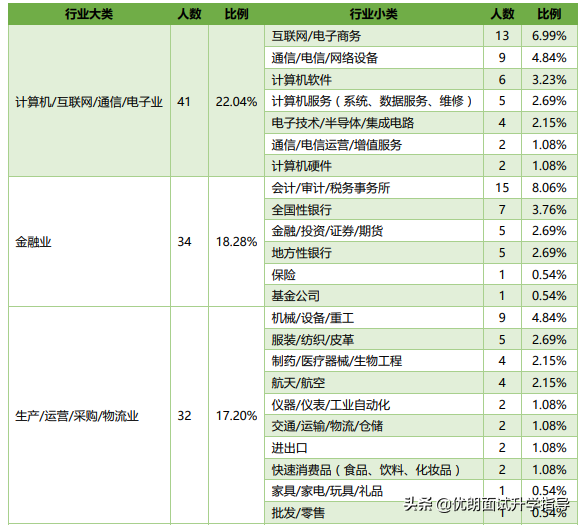Click the headcount 34 cell
583x525 pixels.
click(189, 242)
